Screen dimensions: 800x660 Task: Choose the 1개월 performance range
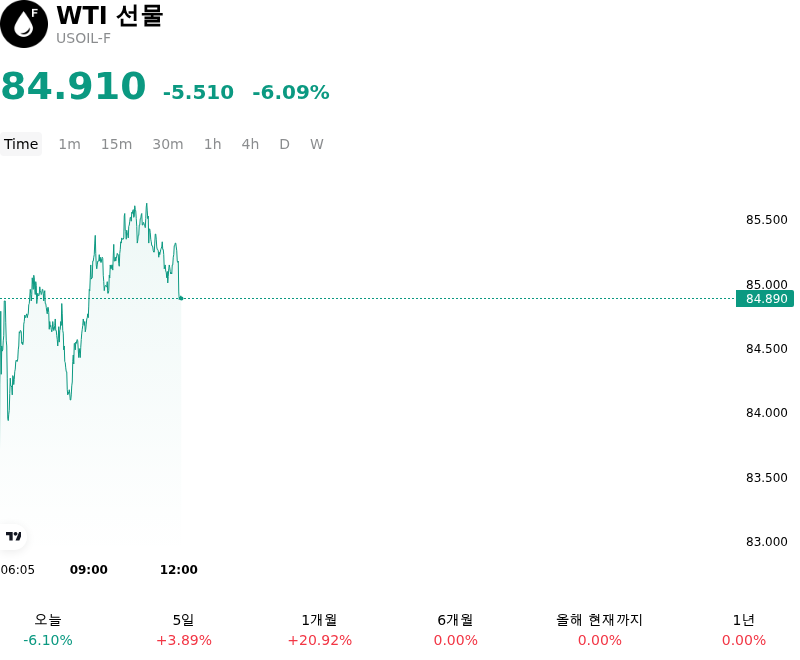[319, 630]
